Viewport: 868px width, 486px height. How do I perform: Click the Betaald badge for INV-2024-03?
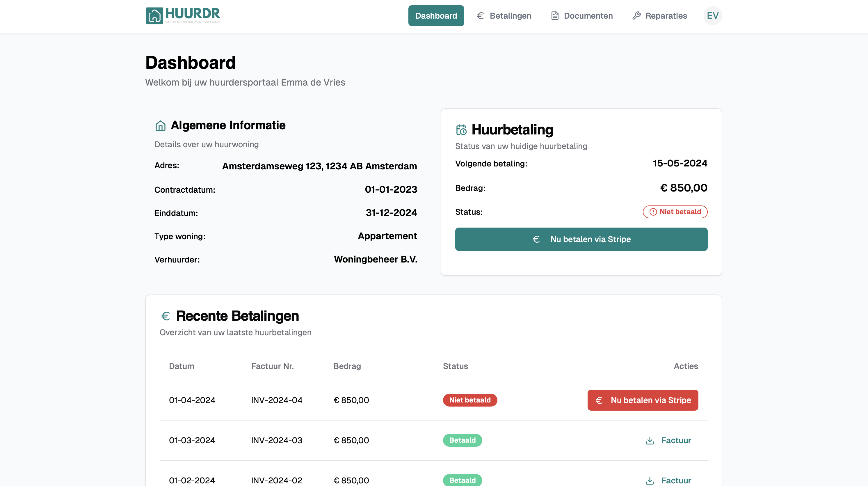pos(462,440)
